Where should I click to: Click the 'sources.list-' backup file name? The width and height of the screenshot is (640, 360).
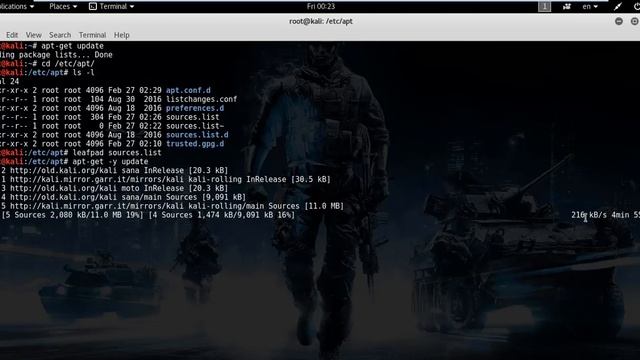pos(195,126)
